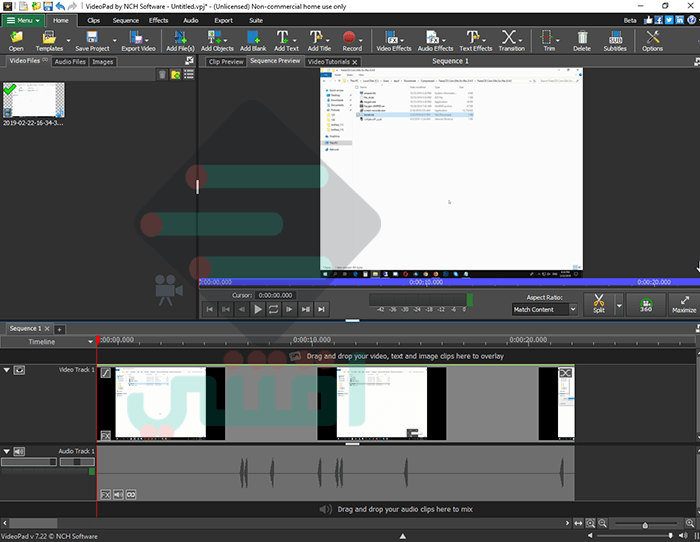Click the FX button on Audio Track 1
The width and height of the screenshot is (700, 542).
point(105,495)
